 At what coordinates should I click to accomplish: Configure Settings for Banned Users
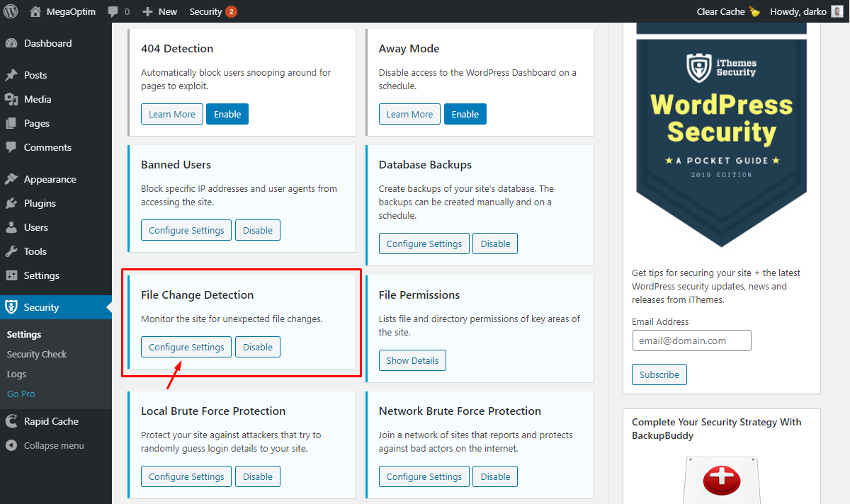pyautogui.click(x=186, y=230)
